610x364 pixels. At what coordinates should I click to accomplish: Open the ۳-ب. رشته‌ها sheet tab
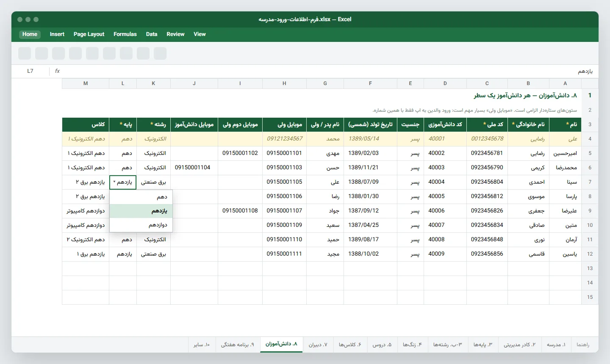[448, 345]
